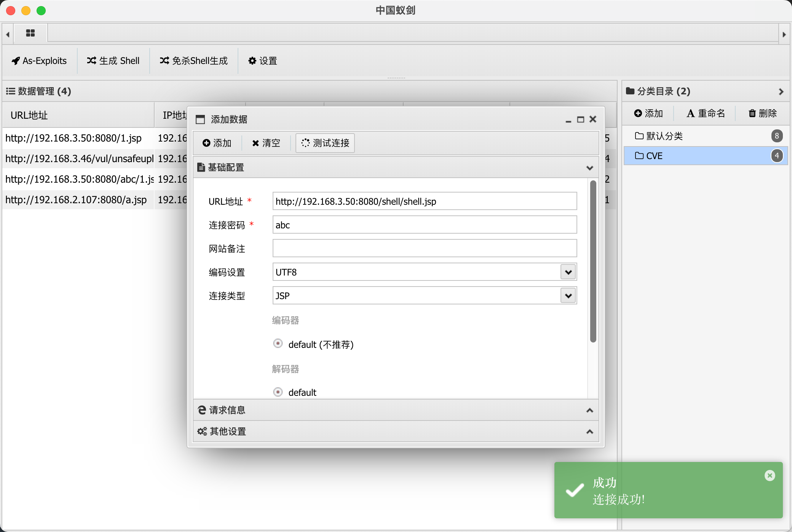
Task: Click 添加 button in the dialog toolbar
Action: click(x=217, y=143)
